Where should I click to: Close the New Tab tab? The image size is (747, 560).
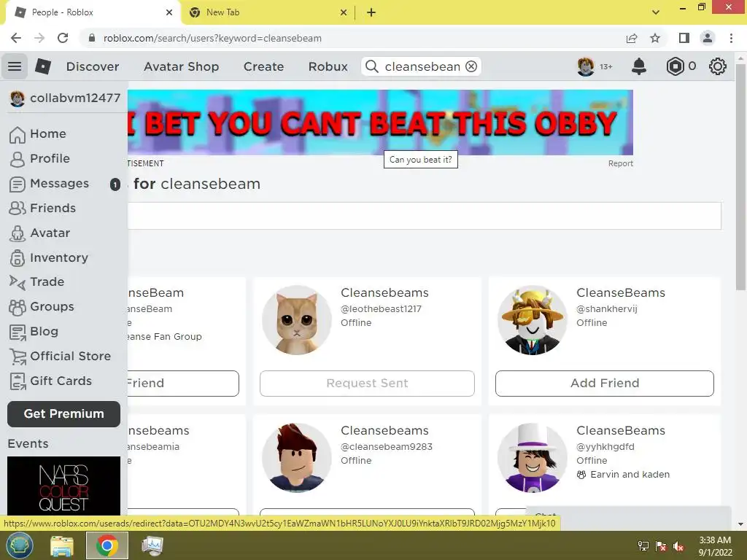click(344, 13)
